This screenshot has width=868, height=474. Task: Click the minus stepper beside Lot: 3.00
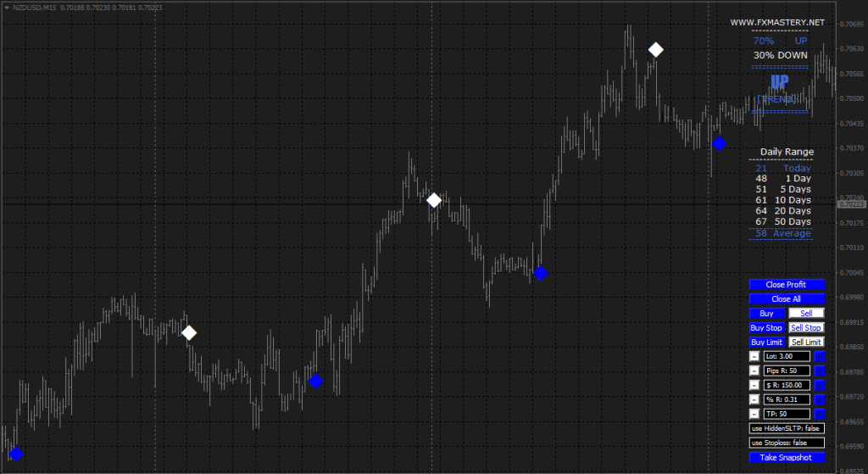coord(754,357)
